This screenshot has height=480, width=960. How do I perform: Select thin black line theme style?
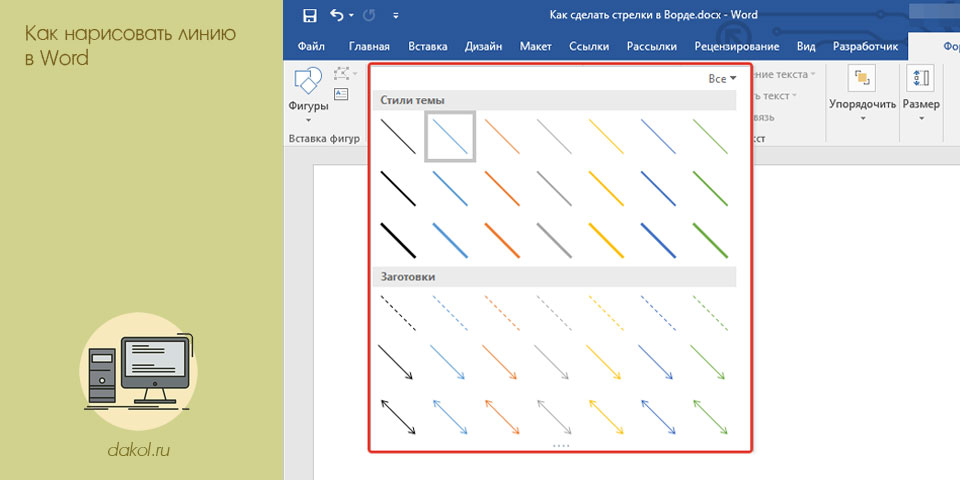pos(398,137)
